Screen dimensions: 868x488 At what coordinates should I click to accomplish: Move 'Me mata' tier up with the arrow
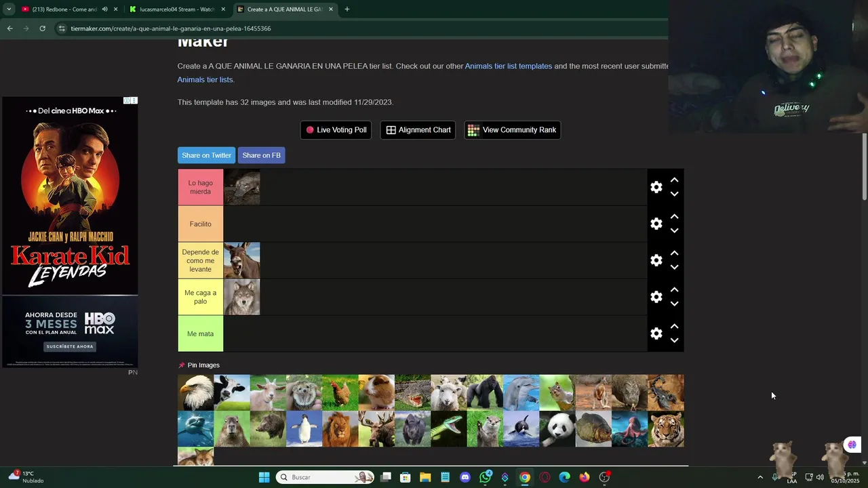tap(674, 327)
